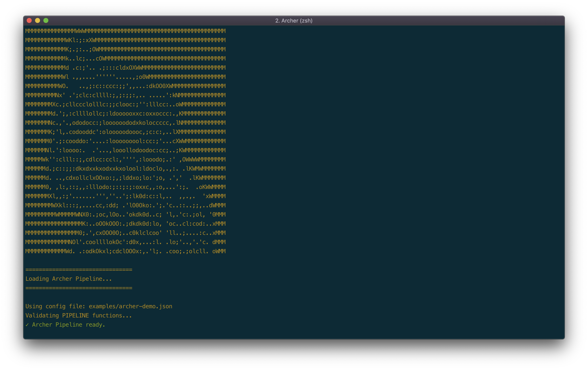Close the Archer terminal window
This screenshot has height=370, width=588.
click(x=29, y=20)
